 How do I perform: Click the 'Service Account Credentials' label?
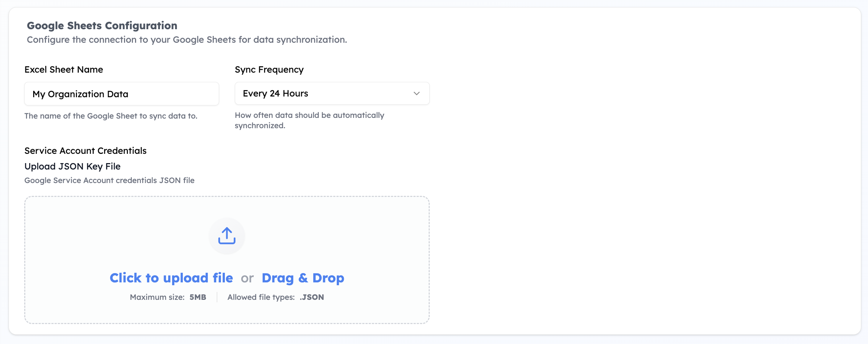click(x=86, y=151)
